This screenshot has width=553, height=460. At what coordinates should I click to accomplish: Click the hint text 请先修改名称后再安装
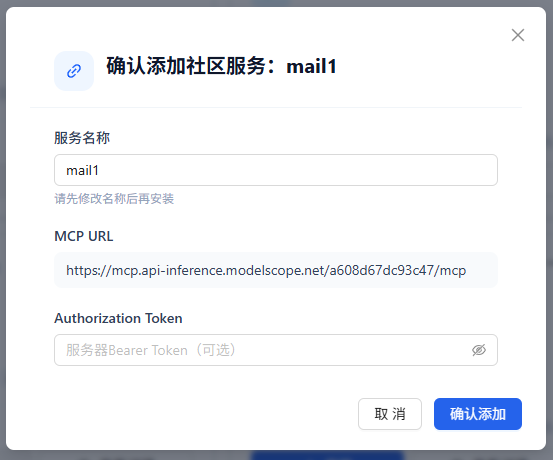coord(114,199)
